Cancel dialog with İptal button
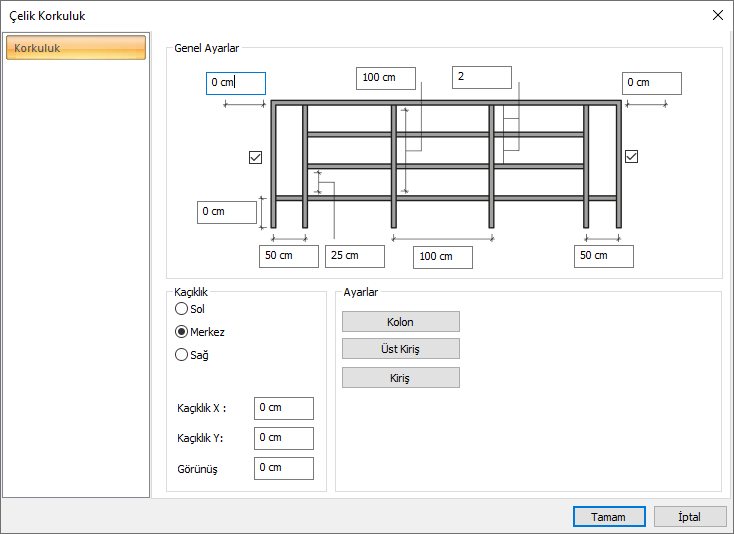 690,517
